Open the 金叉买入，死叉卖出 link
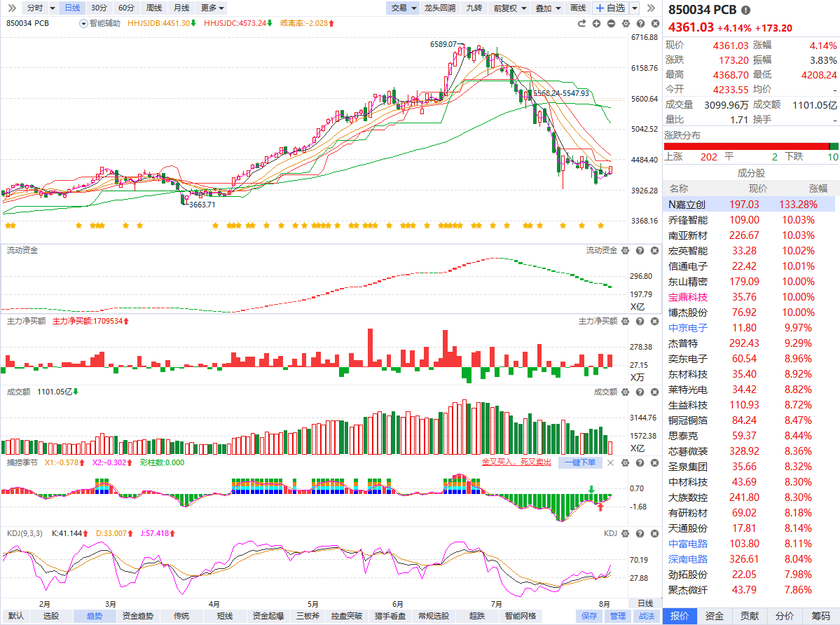This screenshot has width=840, height=625. point(516,462)
